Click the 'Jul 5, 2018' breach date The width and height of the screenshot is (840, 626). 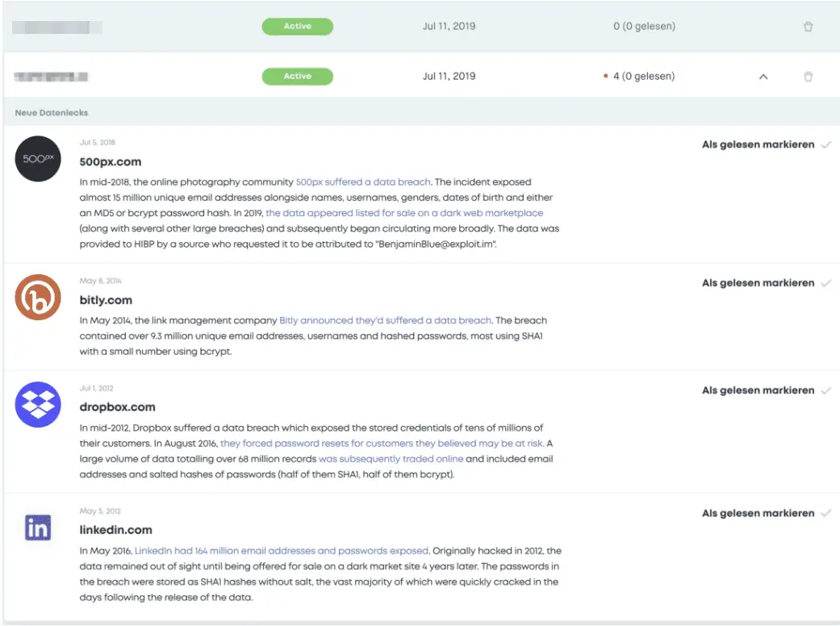98,143
